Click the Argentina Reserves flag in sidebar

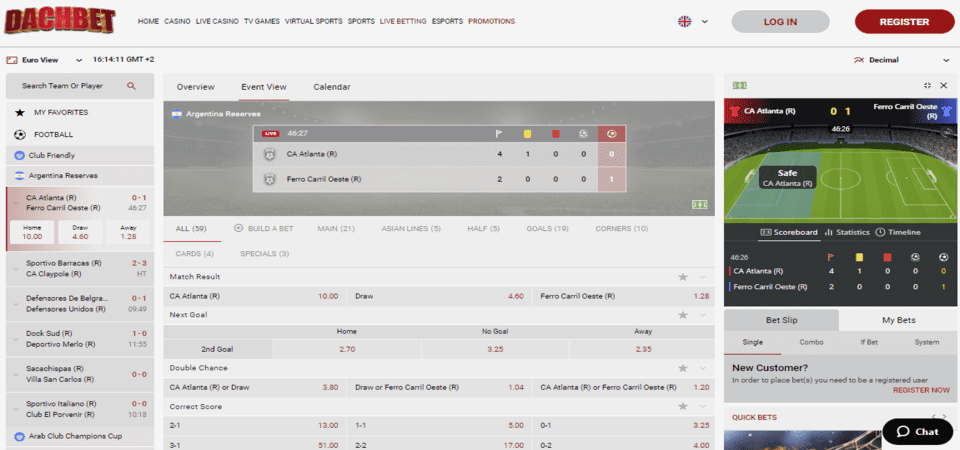click(x=18, y=176)
